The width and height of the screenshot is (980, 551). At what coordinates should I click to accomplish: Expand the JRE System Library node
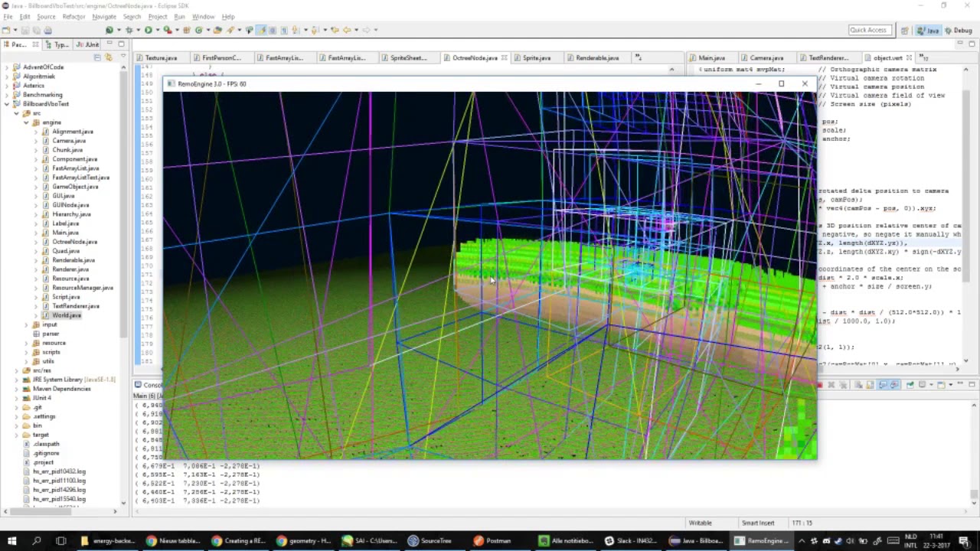tap(17, 380)
